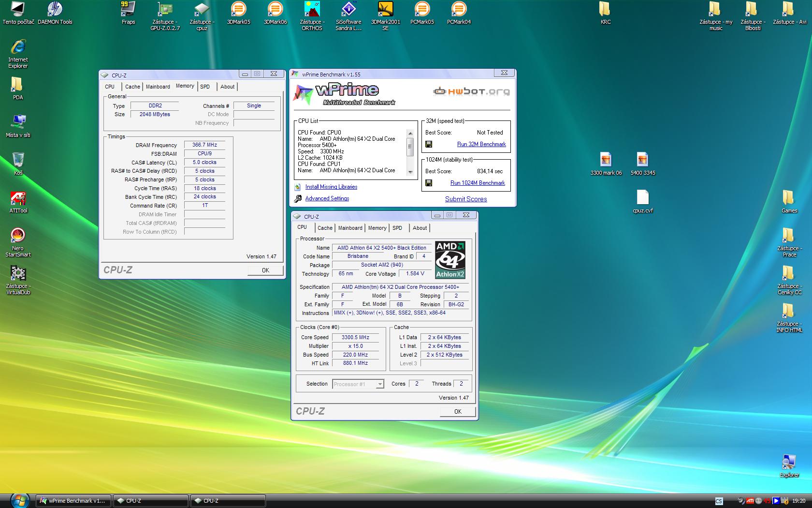The width and height of the screenshot is (812, 508).
Task: Switch to CPU tab in the Memory CPU-Z window
Action: [x=110, y=87]
